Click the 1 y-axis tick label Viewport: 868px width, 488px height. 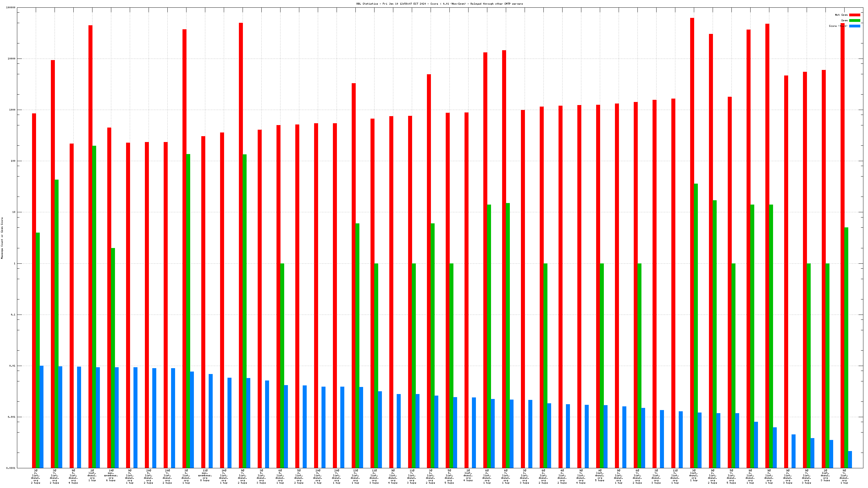(x=14, y=263)
